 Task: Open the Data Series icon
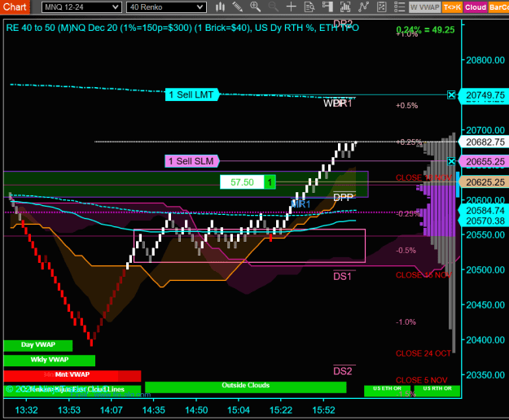[x=345, y=7]
